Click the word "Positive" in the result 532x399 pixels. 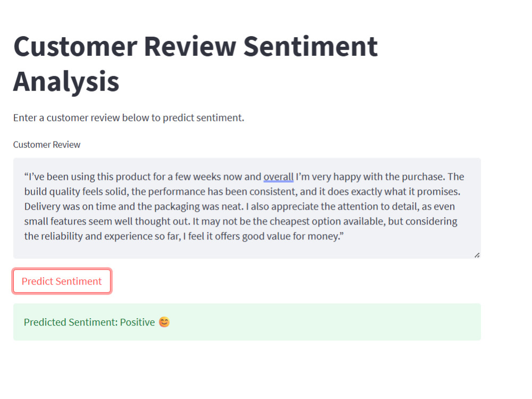[x=137, y=322]
